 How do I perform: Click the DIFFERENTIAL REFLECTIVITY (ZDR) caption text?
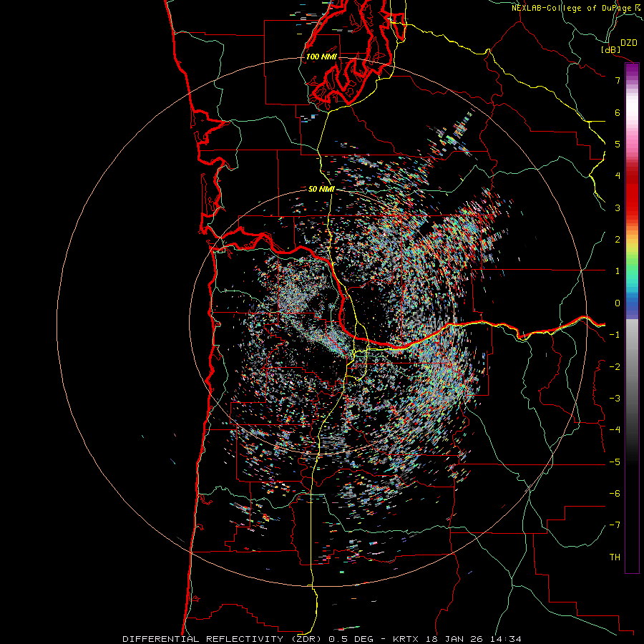click(x=223, y=639)
